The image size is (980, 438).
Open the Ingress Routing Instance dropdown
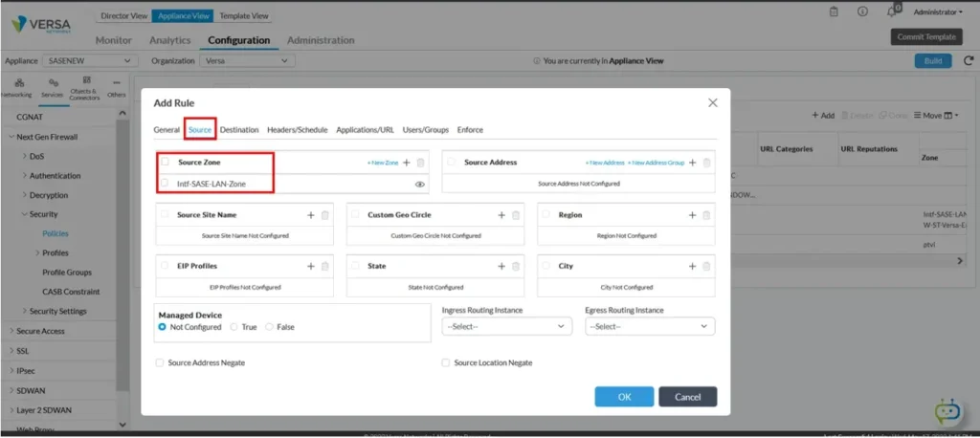tap(506, 326)
